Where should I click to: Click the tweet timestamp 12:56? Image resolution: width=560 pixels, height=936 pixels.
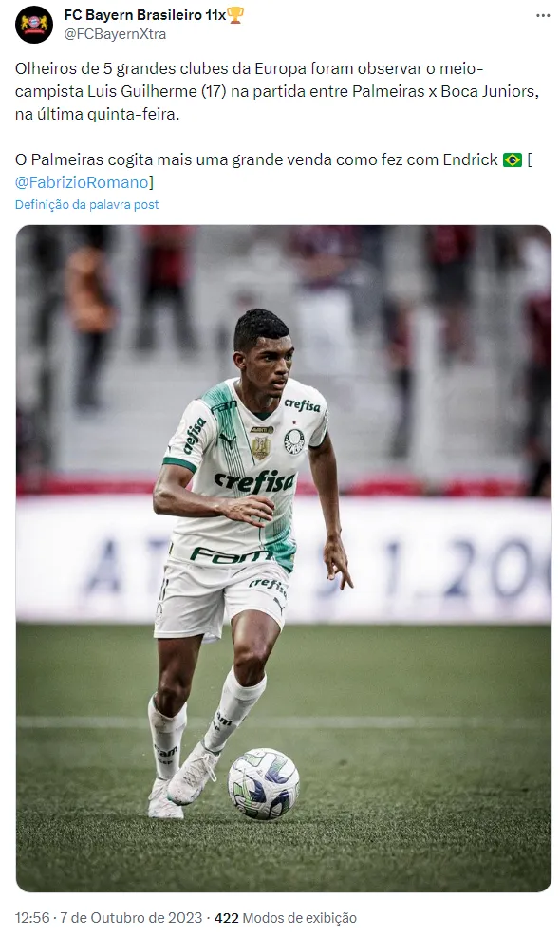(x=32, y=918)
